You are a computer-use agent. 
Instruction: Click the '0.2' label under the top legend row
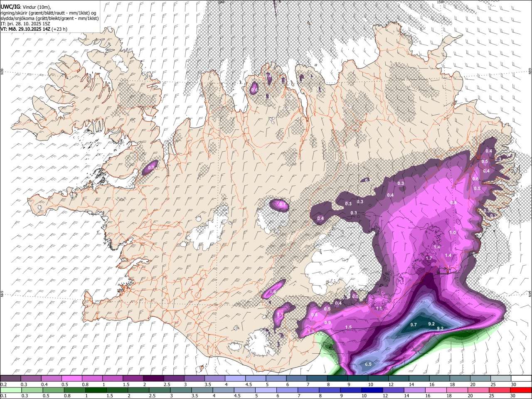[x=3, y=384]
